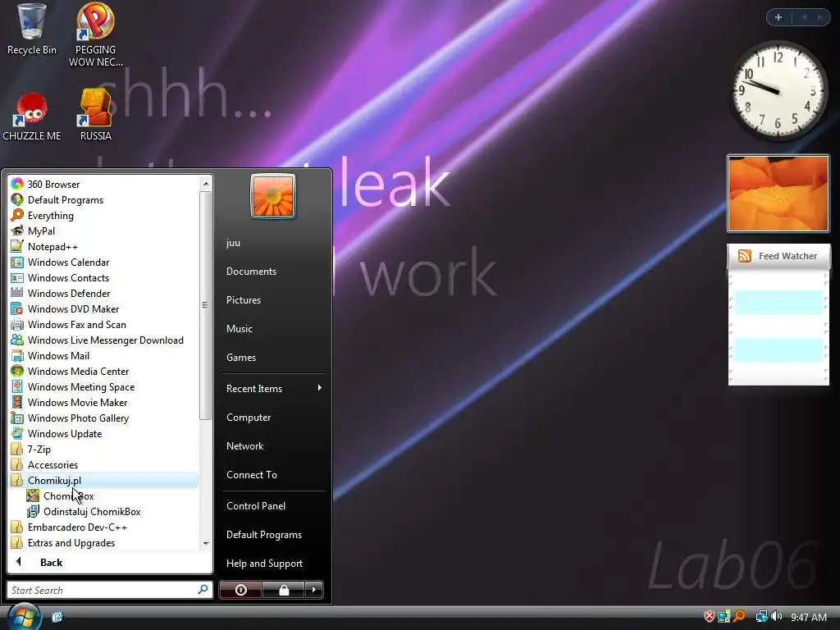Open the Recent Items submenu arrow

click(320, 388)
